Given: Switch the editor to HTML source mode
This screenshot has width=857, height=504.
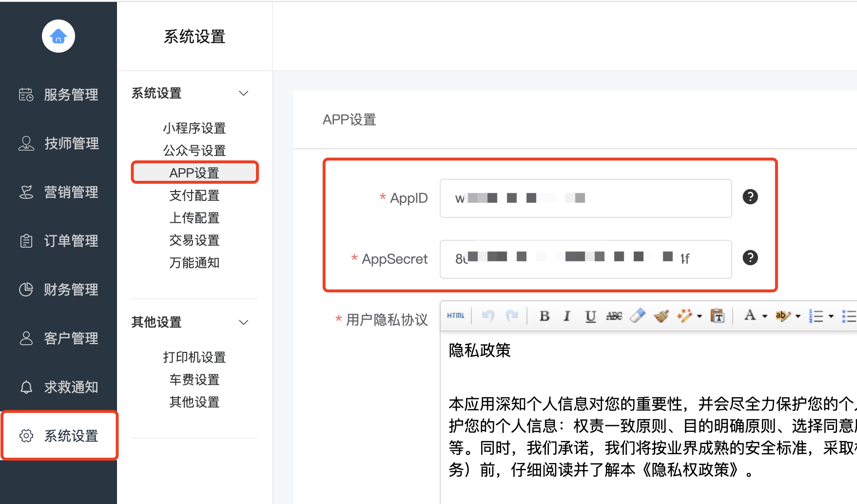Looking at the screenshot, I should [456, 316].
